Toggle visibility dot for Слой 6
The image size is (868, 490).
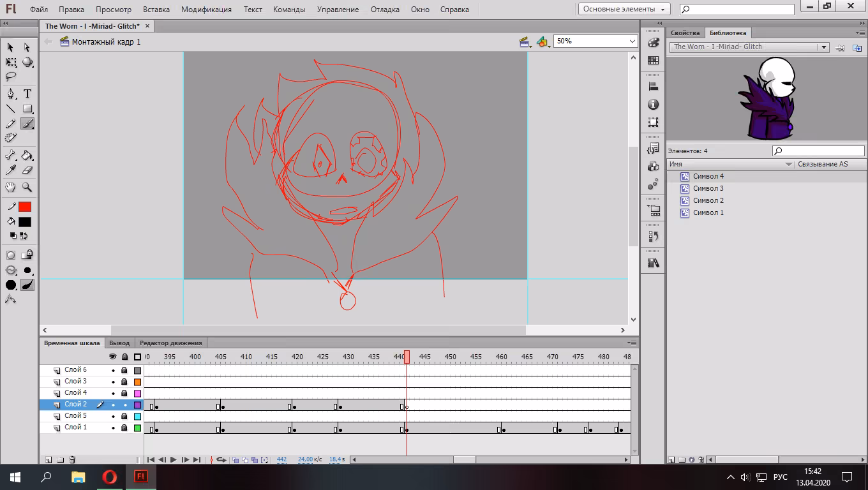(114, 370)
